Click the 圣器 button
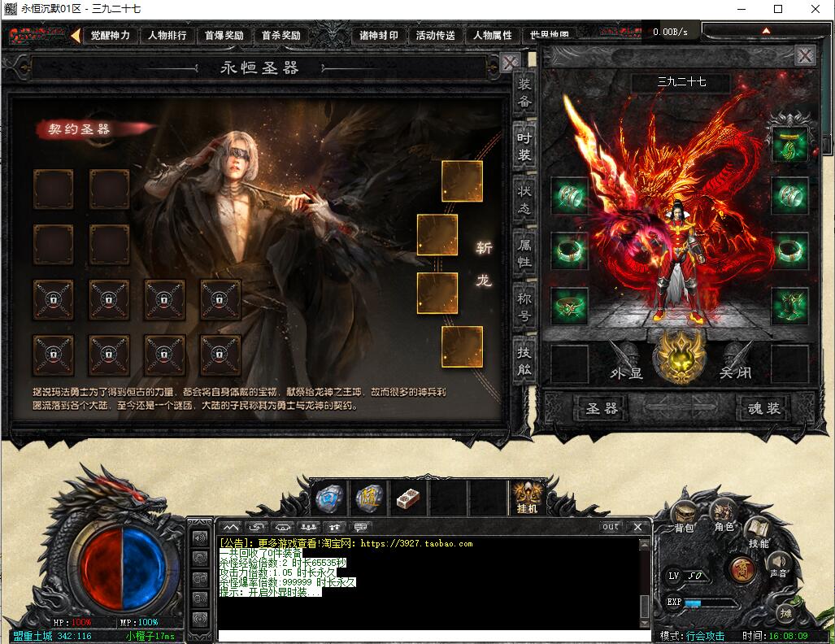This screenshot has height=644, width=835. [602, 408]
